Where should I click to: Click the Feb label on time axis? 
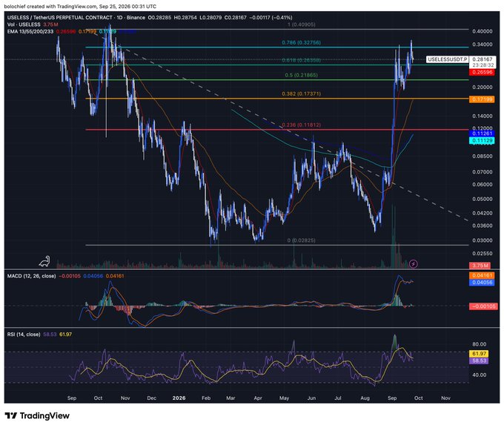[x=206, y=398]
